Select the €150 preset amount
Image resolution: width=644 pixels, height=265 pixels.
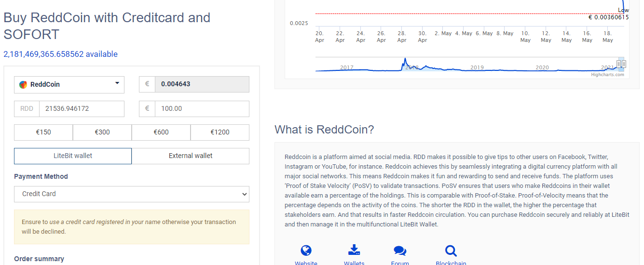pos(43,132)
